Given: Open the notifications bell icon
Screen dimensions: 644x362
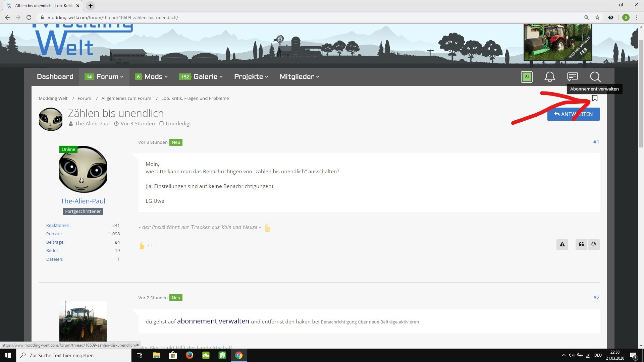Looking at the screenshot, I should [x=549, y=77].
